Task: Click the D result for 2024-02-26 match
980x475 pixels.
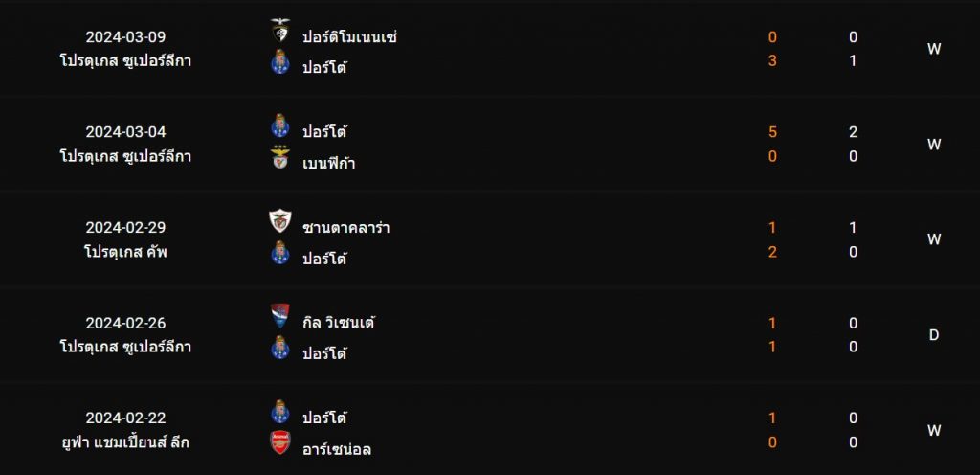Action: click(x=934, y=335)
